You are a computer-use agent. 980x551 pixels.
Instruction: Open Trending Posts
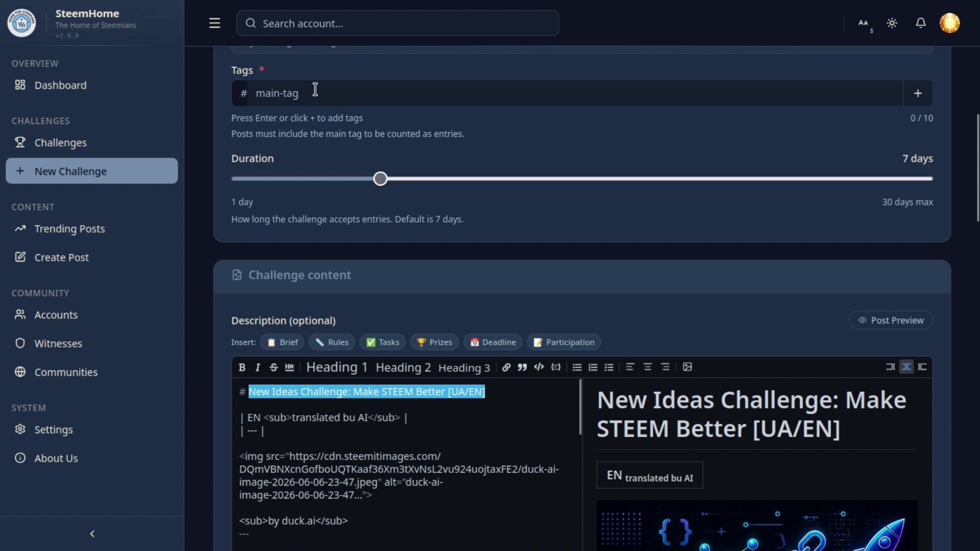coord(92,229)
